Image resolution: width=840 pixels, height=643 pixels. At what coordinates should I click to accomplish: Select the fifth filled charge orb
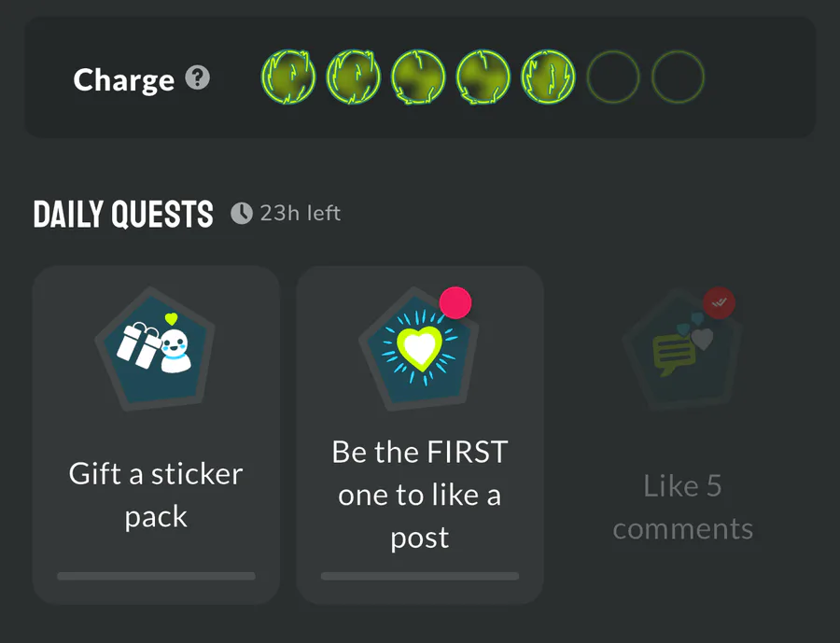tap(548, 77)
